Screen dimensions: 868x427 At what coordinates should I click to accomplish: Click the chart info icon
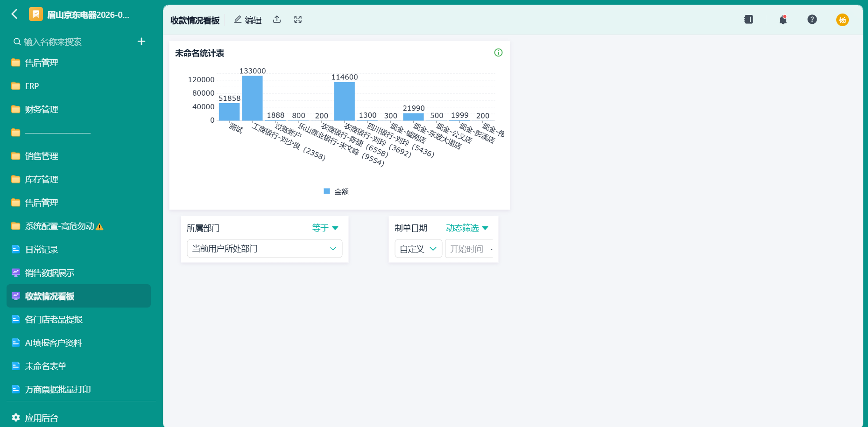(x=498, y=53)
